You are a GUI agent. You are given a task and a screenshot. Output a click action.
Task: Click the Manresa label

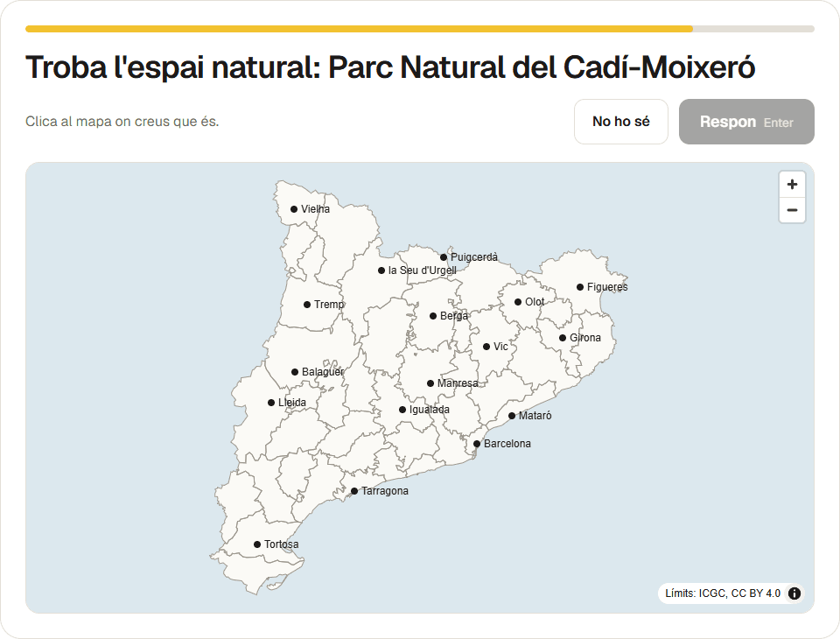tap(458, 383)
